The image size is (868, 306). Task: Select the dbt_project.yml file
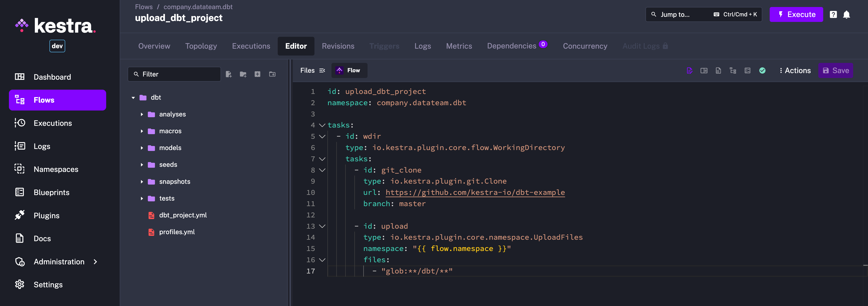pyautogui.click(x=183, y=215)
